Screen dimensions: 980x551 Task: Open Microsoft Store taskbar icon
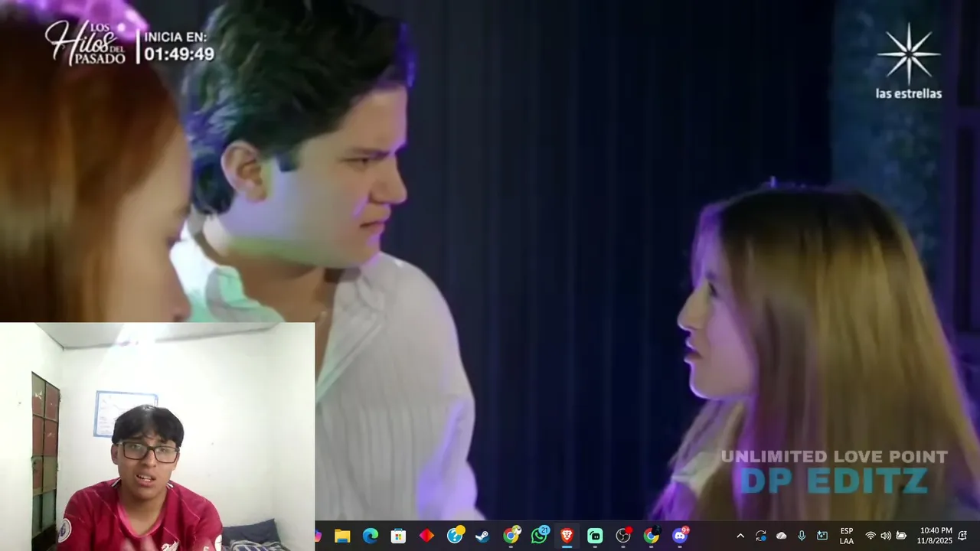(398, 536)
